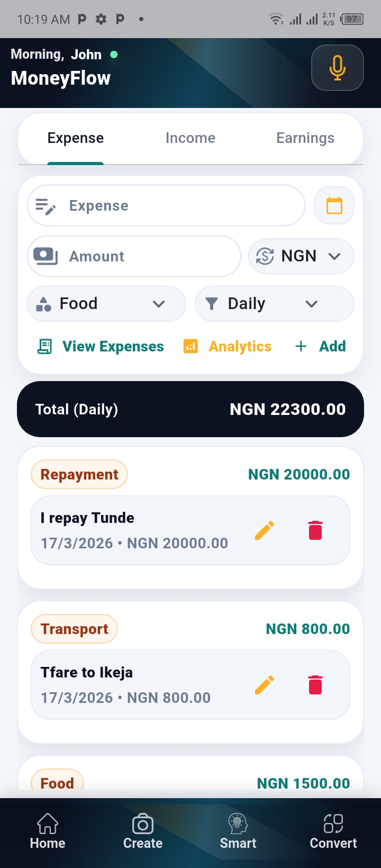Go to the Convert section
This screenshot has height=868, width=381.
[x=333, y=831]
